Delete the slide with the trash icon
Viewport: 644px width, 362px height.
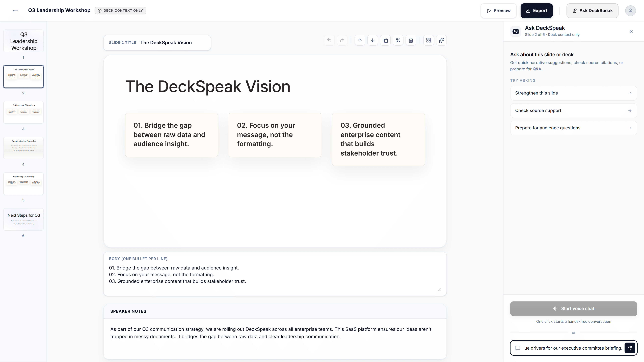pyautogui.click(x=411, y=40)
